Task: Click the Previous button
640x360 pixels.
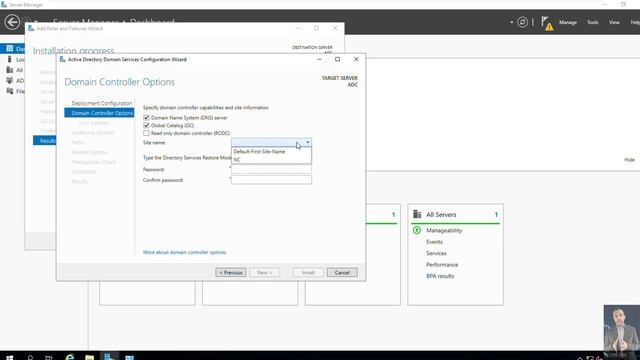Action: click(x=231, y=272)
